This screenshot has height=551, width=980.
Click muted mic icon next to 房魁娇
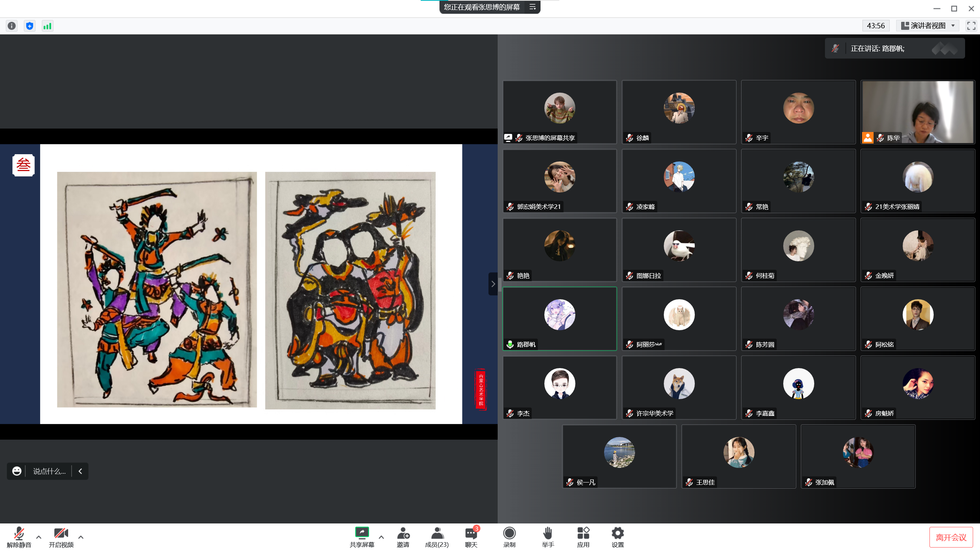point(869,413)
